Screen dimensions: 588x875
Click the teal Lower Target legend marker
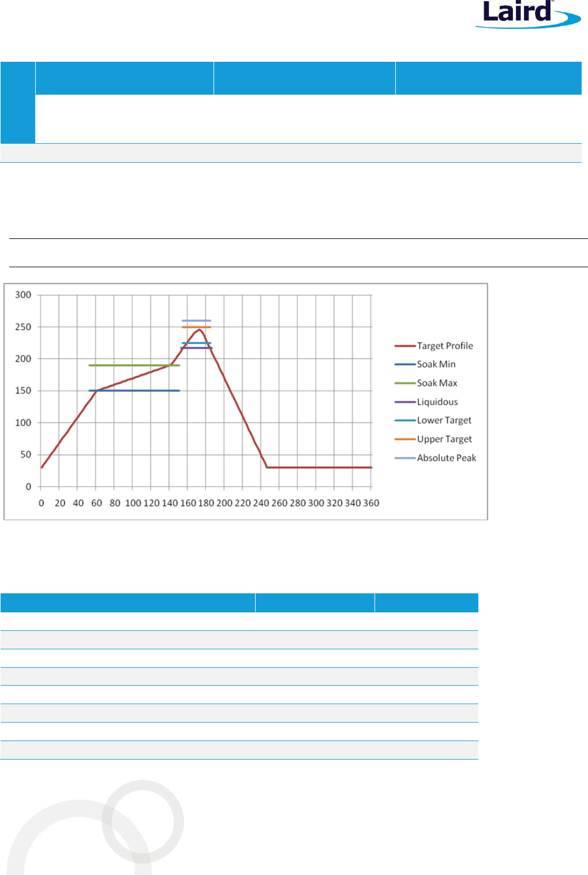[405, 421]
